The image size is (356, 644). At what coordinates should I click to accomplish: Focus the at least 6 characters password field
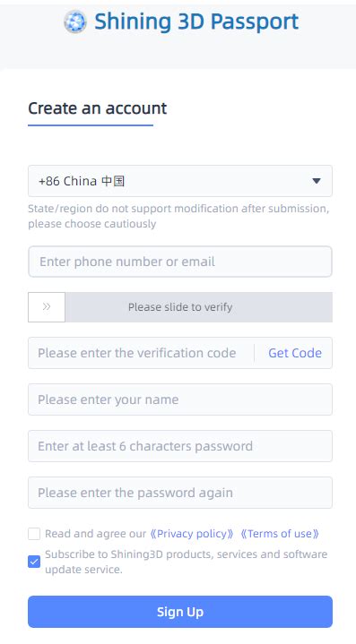(180, 446)
